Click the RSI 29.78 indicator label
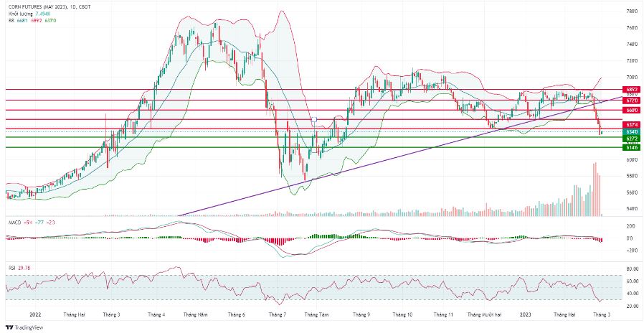 19,268
